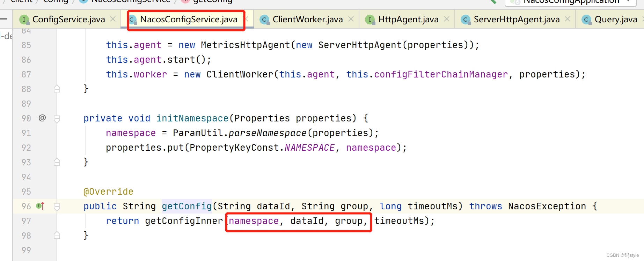Viewport: 644px width, 261px height.
Task: Click the dataId argument on line 97
Action: point(307,221)
